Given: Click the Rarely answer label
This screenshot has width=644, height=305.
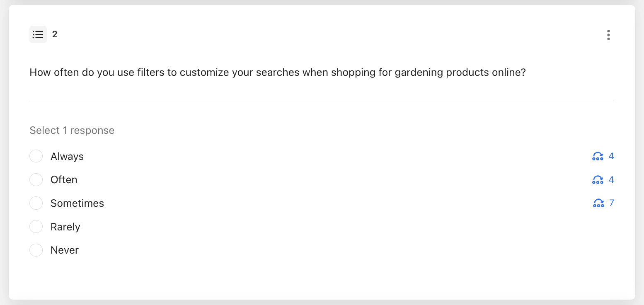Looking at the screenshot, I should click(x=65, y=227).
